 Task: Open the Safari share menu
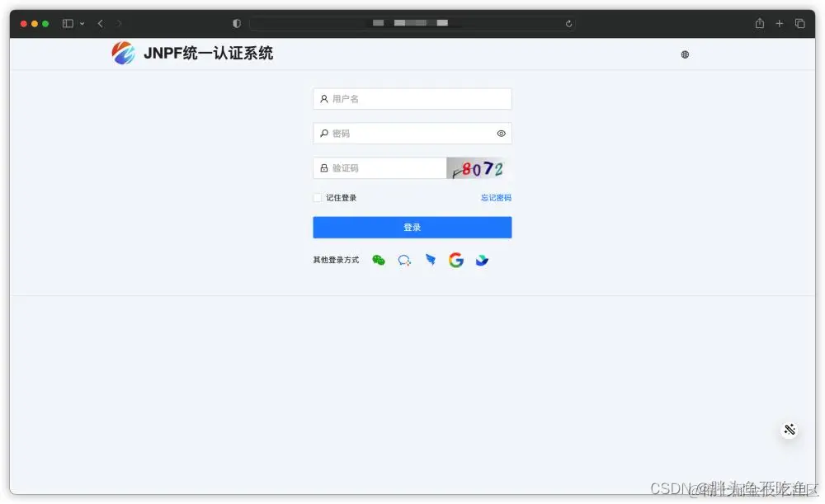click(760, 23)
